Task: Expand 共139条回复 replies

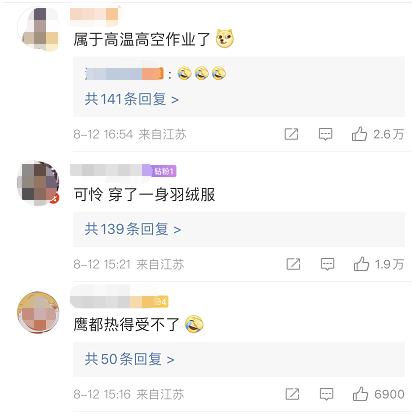Action: click(133, 229)
